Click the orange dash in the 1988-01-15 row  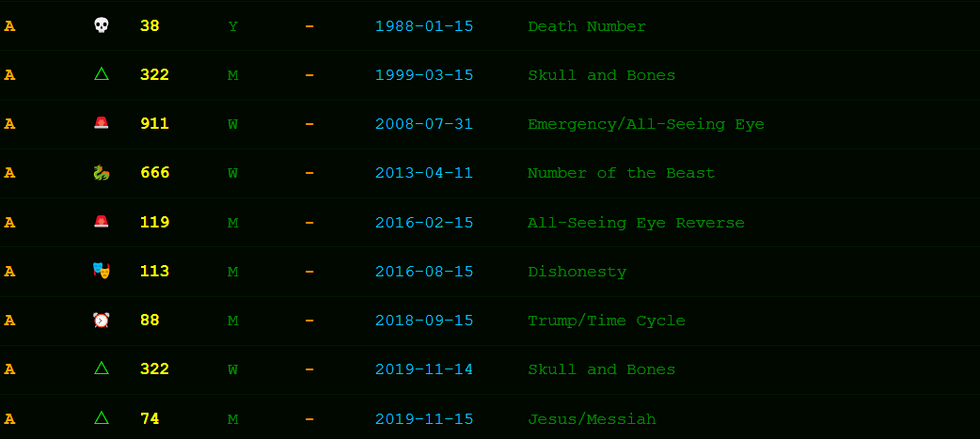coord(309,26)
